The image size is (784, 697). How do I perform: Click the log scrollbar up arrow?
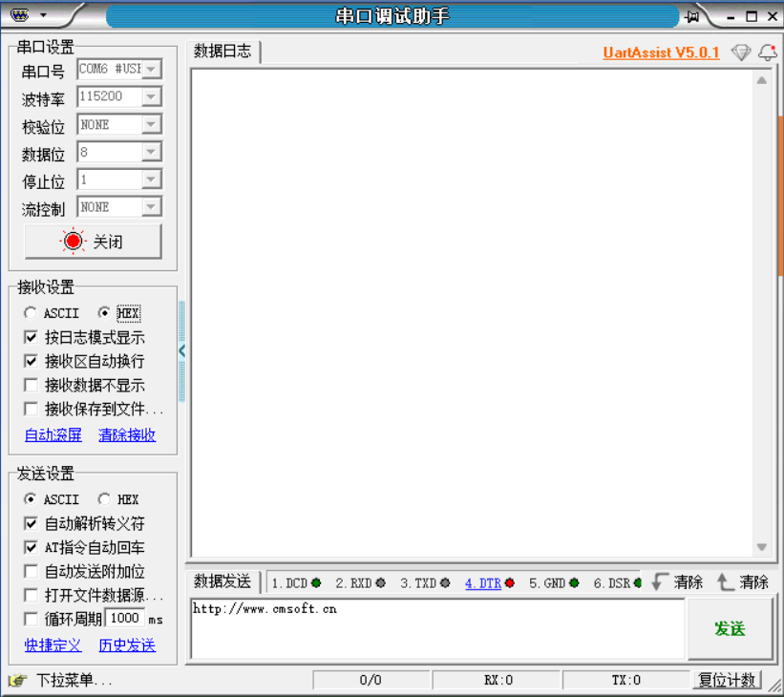(761, 80)
